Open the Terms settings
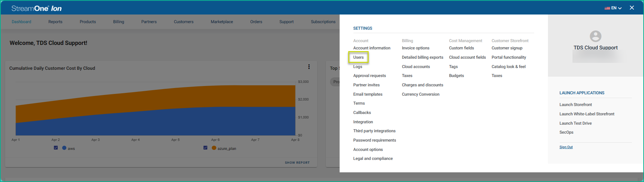644x182 pixels. (359, 103)
